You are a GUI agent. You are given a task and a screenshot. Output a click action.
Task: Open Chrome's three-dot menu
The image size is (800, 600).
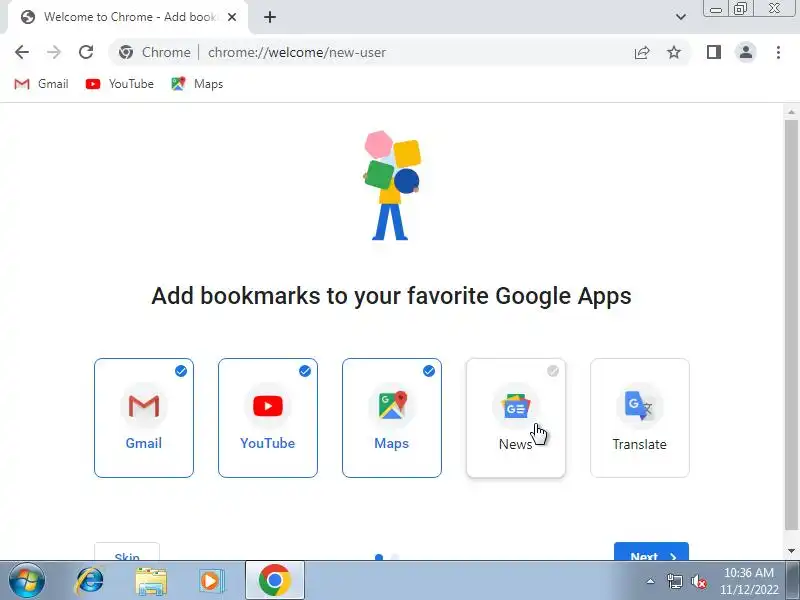778,52
